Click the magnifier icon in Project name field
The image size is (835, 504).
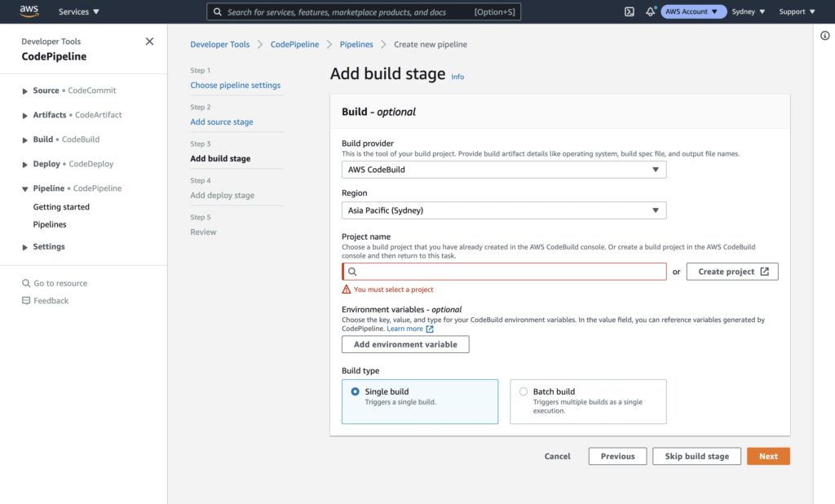point(352,272)
